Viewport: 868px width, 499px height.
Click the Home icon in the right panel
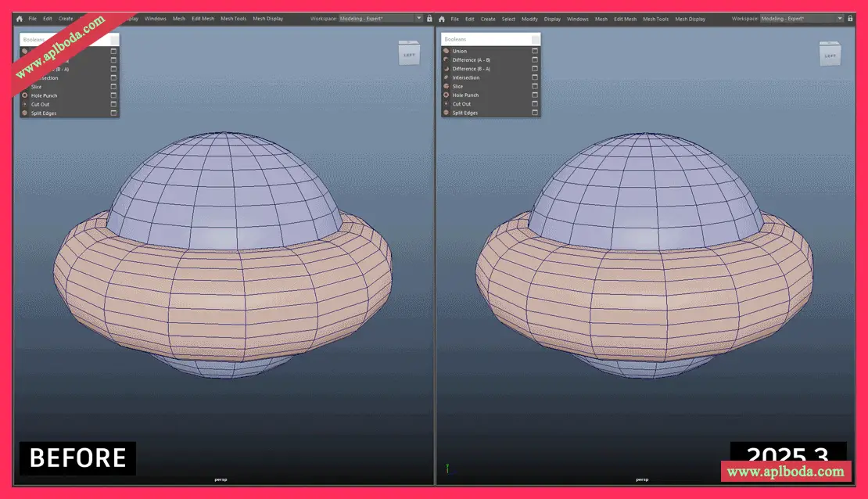[442, 19]
